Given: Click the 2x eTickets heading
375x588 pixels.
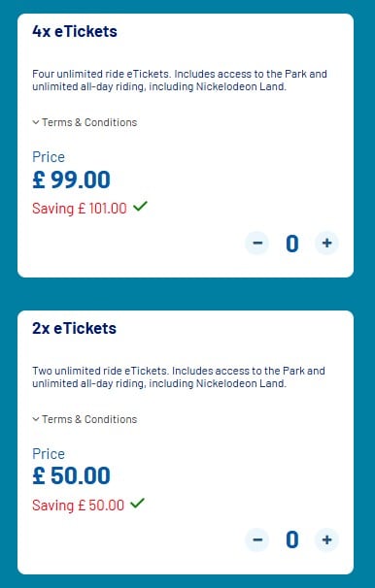Looking at the screenshot, I should point(75,329).
